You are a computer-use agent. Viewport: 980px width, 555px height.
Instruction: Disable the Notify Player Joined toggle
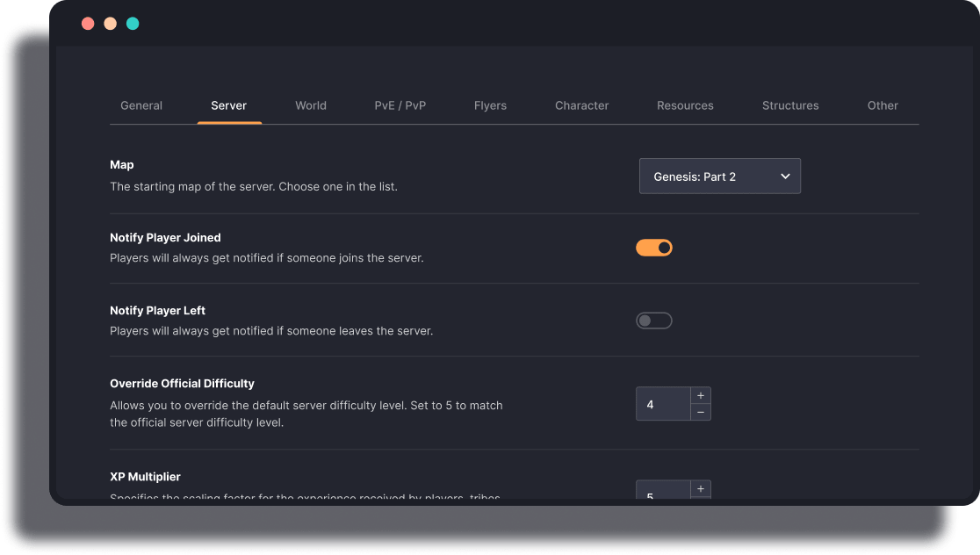(x=654, y=248)
